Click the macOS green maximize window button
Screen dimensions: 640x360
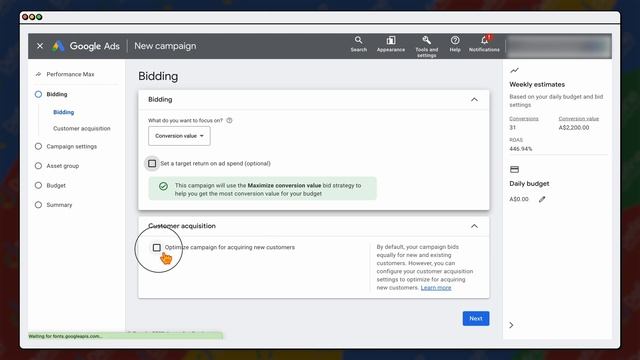39,17
